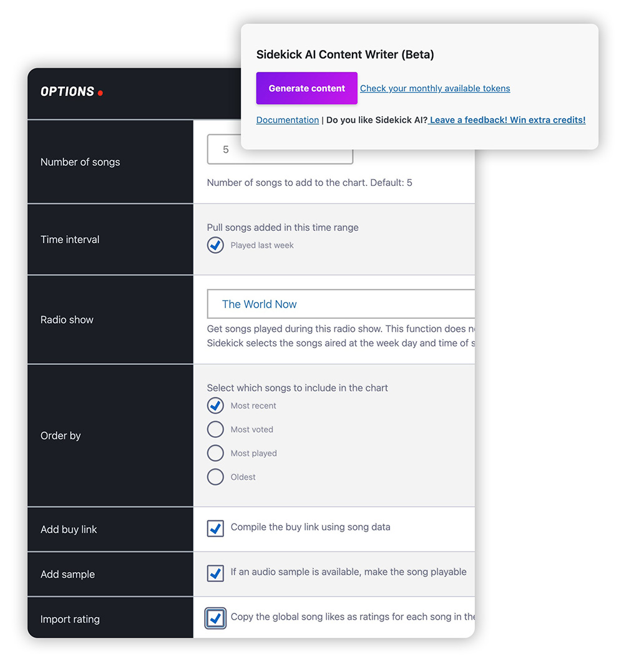Click the OPTIONS panel header title
Image resolution: width=624 pixels, height=672 pixels.
(67, 92)
